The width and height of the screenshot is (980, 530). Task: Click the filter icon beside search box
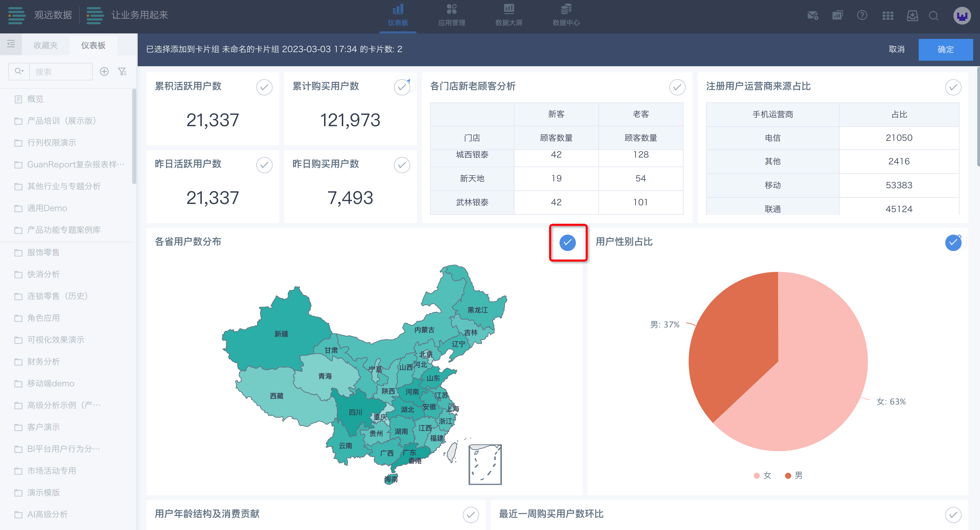coord(122,72)
